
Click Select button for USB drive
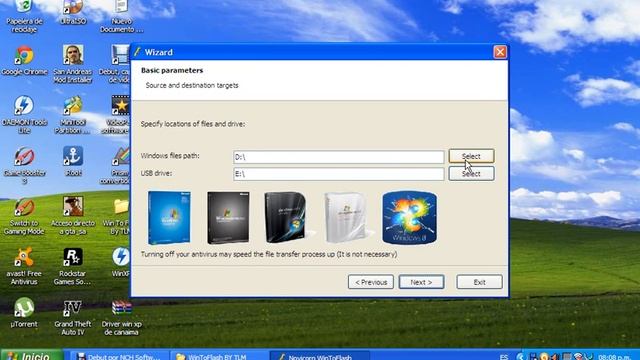(471, 173)
